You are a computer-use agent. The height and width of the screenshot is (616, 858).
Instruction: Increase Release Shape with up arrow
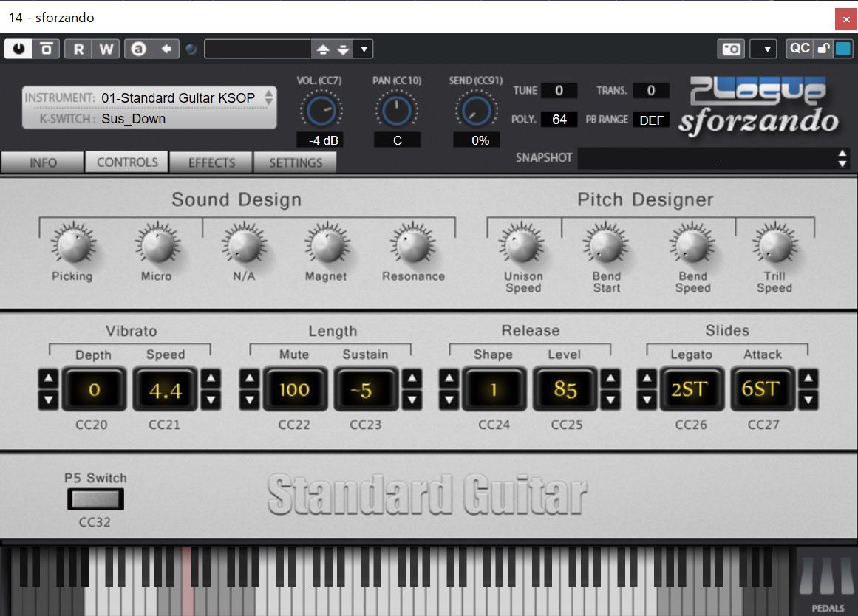(449, 378)
